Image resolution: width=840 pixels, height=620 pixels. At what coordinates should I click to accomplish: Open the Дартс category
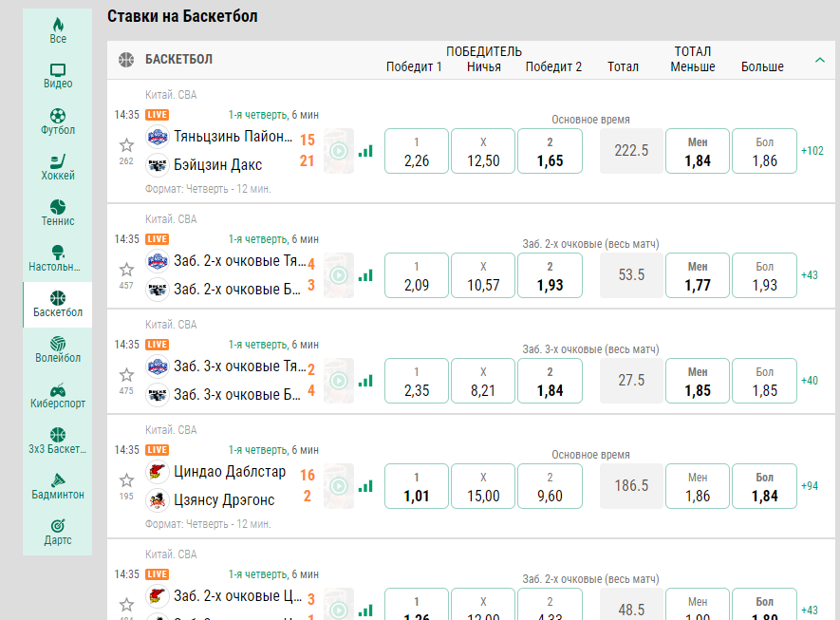pos(58,532)
